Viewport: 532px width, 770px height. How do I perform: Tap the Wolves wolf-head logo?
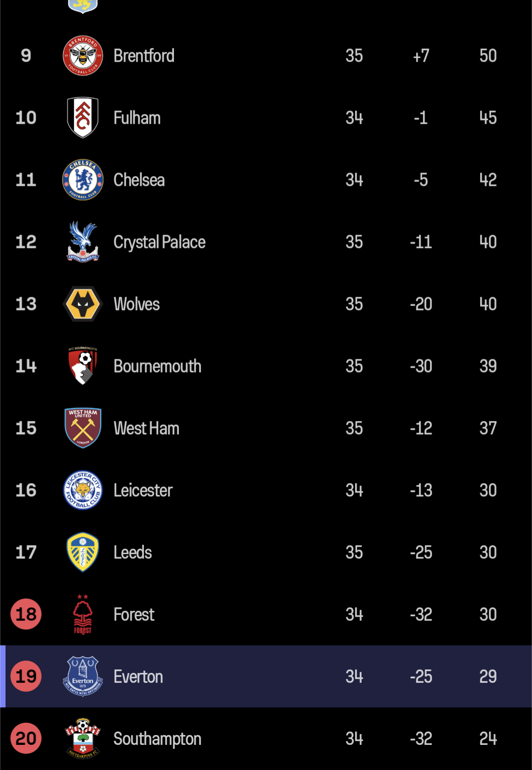coord(83,304)
